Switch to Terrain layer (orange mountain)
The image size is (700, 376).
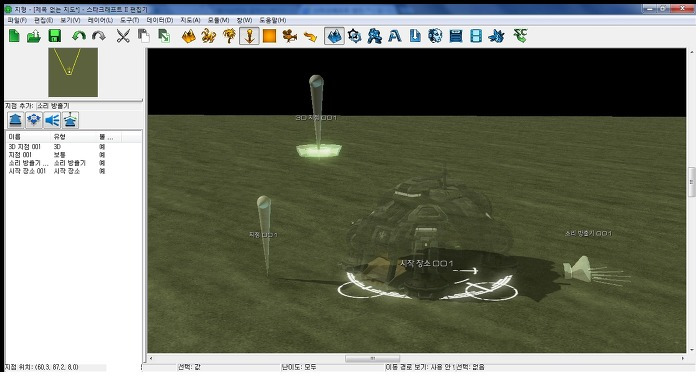(188, 36)
